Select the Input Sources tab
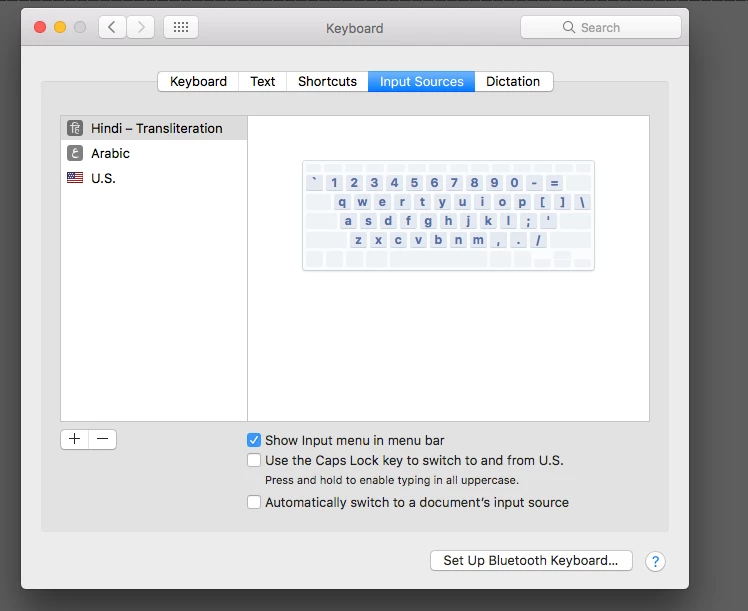Image resolution: width=748 pixels, height=611 pixels. 421,82
